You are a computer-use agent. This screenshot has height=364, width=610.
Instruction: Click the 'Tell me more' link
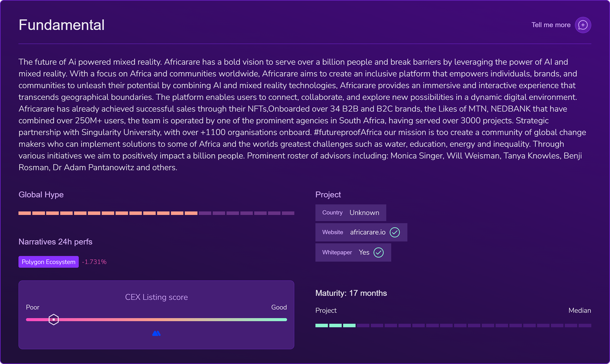pos(551,25)
